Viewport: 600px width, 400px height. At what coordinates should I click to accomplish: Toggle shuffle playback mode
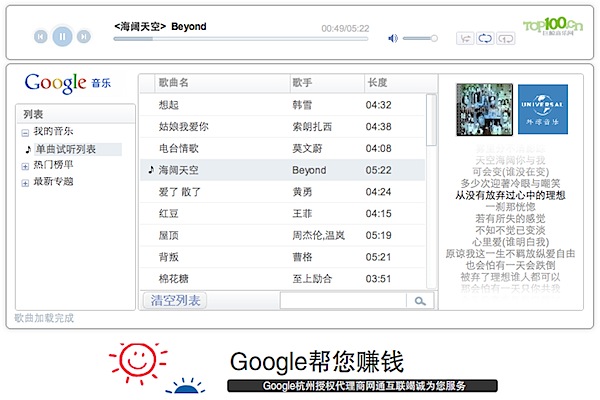[x=465, y=38]
